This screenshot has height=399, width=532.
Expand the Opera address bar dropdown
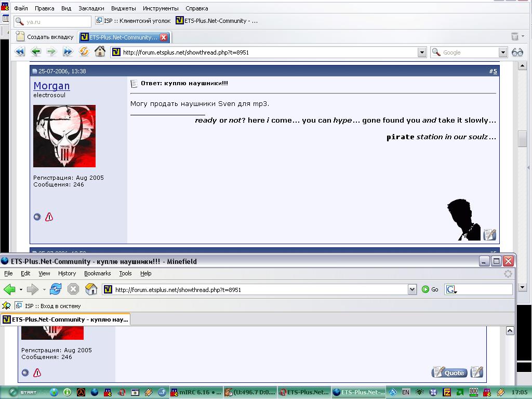[x=422, y=52]
